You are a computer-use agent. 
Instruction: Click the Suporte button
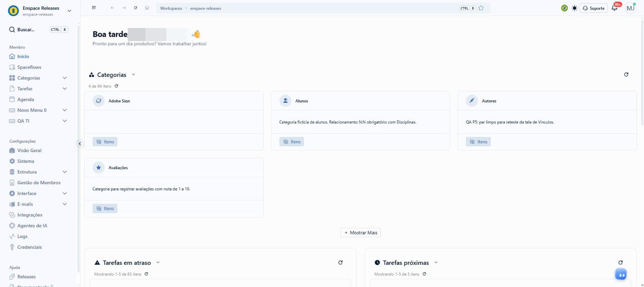point(593,8)
